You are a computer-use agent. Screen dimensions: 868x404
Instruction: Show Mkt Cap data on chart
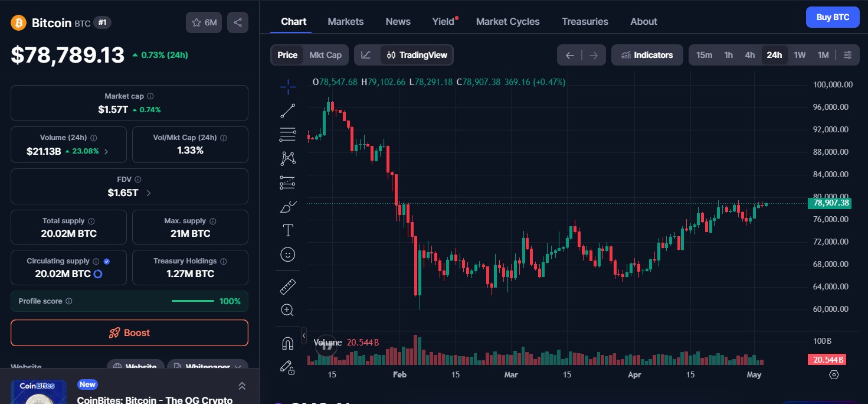click(326, 55)
